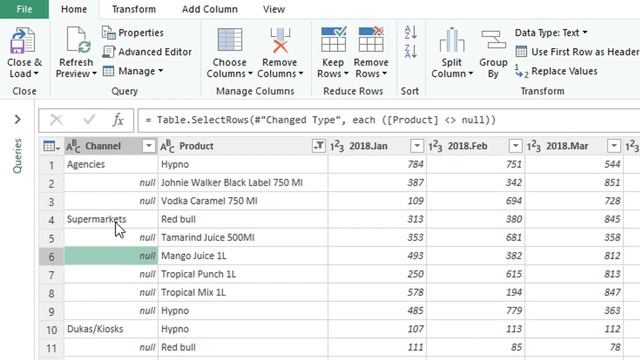Image resolution: width=640 pixels, height=360 pixels.
Task: Sort descending with the Z-A icon
Action: coord(410,51)
